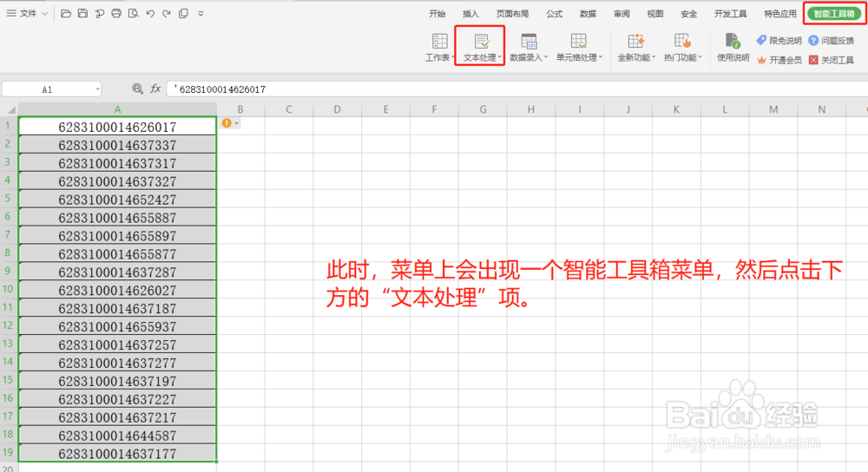Click the Open file folder icon

(x=66, y=13)
